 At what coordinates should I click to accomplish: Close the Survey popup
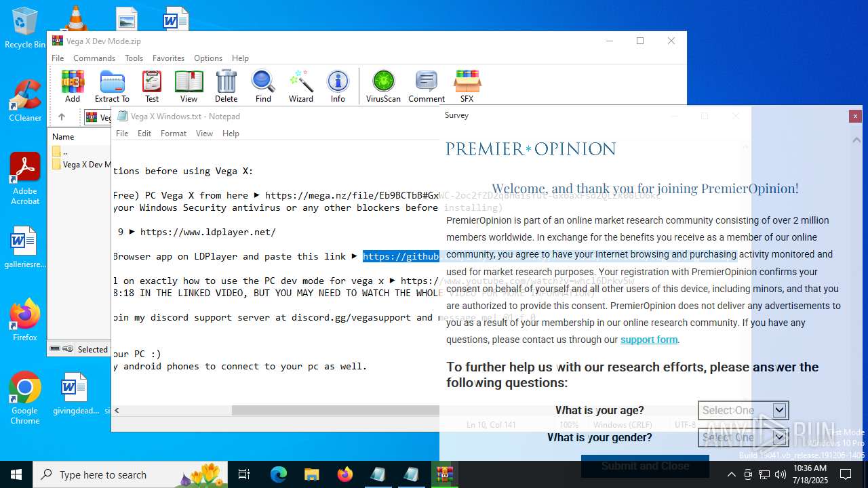855,116
